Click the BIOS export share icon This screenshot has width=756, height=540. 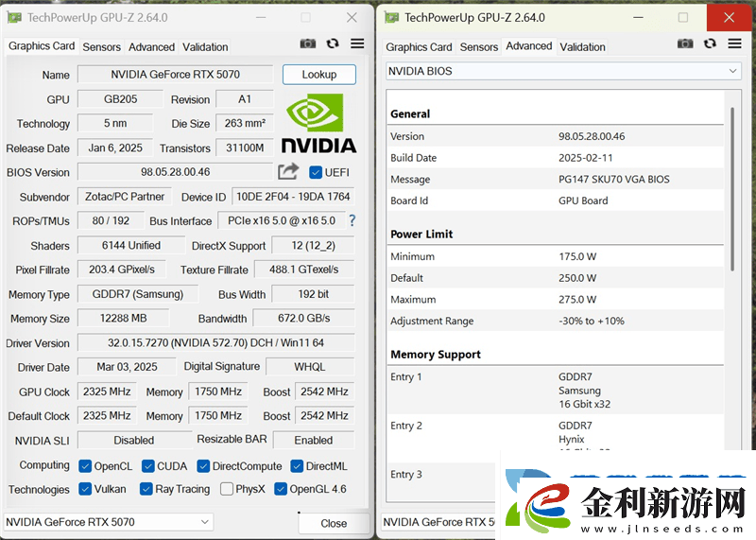pyautogui.click(x=288, y=171)
